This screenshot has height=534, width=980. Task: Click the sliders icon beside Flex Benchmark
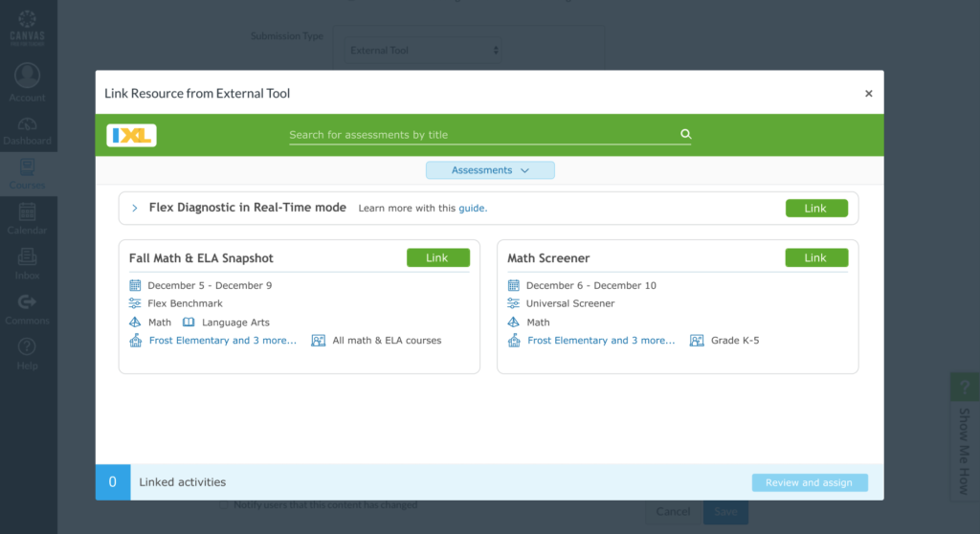pyautogui.click(x=135, y=303)
